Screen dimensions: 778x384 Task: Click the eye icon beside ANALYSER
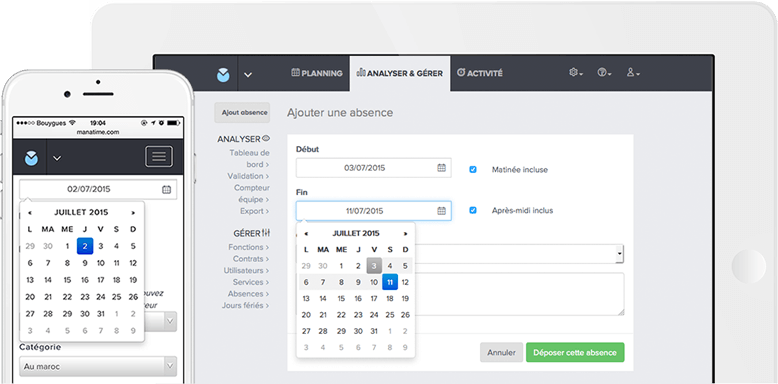(x=266, y=138)
